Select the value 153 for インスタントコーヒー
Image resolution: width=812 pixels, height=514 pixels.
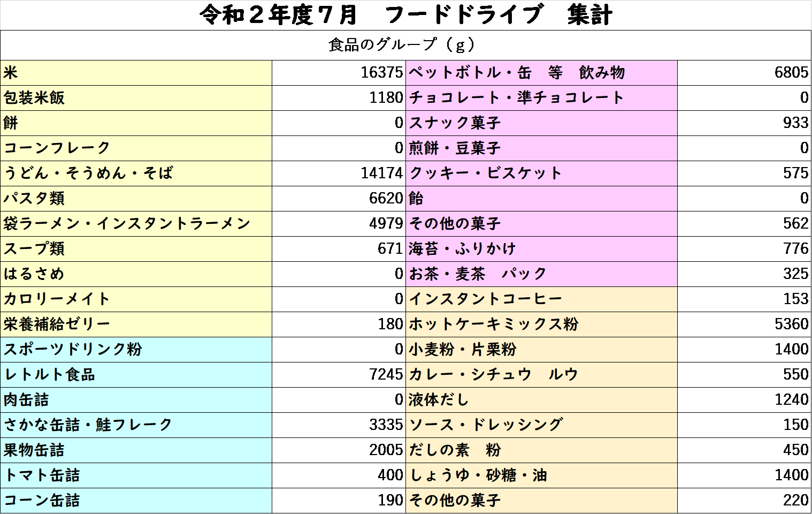(x=745, y=299)
